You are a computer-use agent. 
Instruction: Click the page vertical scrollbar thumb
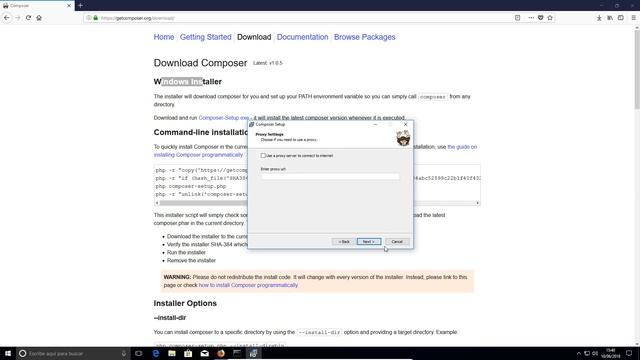point(637,69)
